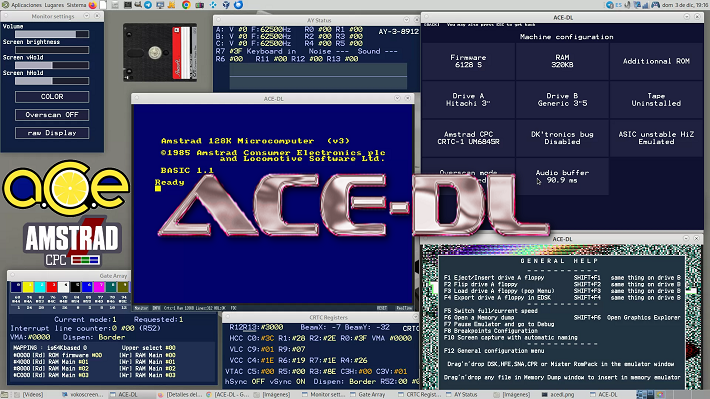This screenshot has width=710, height=399.
Task: Click the gamepad tray icon
Action: pyautogui.click(x=655, y=5)
